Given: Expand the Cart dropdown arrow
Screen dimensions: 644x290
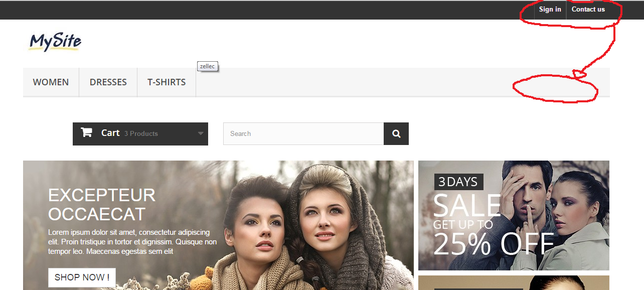Looking at the screenshot, I should pyautogui.click(x=201, y=133).
